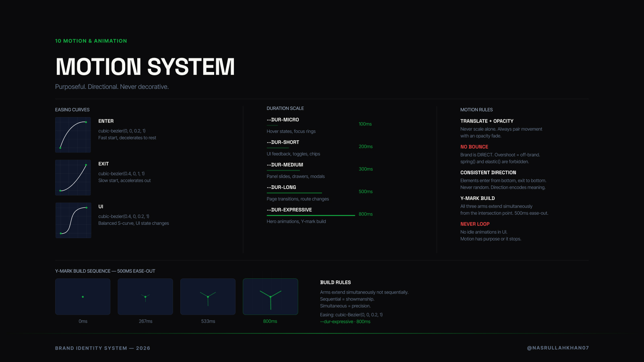Screen dimensions: 644x362
Task: Select the 0ms Y-mark build frame
Action: 83,296
